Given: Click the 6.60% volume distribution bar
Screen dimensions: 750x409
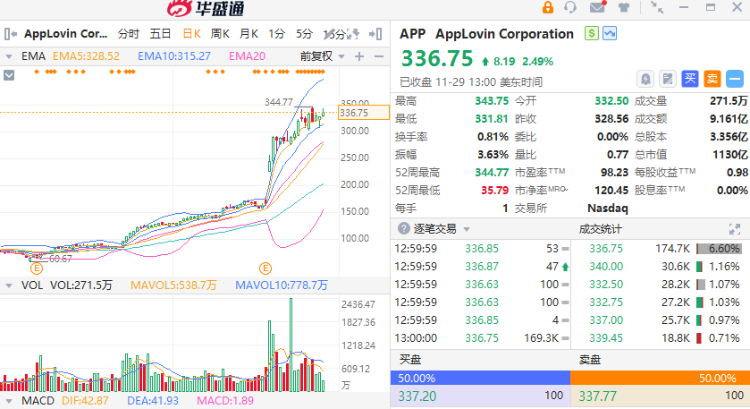Looking at the screenshot, I should point(719,249).
